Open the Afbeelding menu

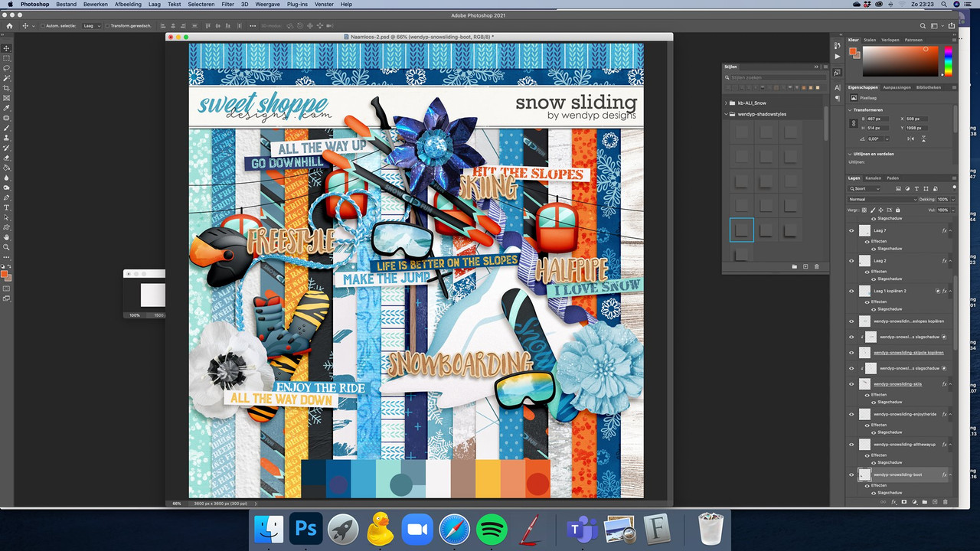click(x=128, y=4)
